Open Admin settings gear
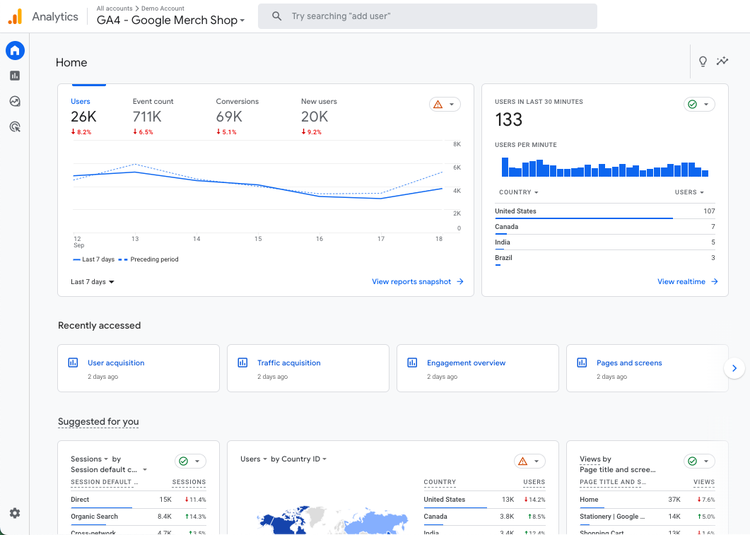Image resolution: width=750 pixels, height=535 pixels. (15, 513)
